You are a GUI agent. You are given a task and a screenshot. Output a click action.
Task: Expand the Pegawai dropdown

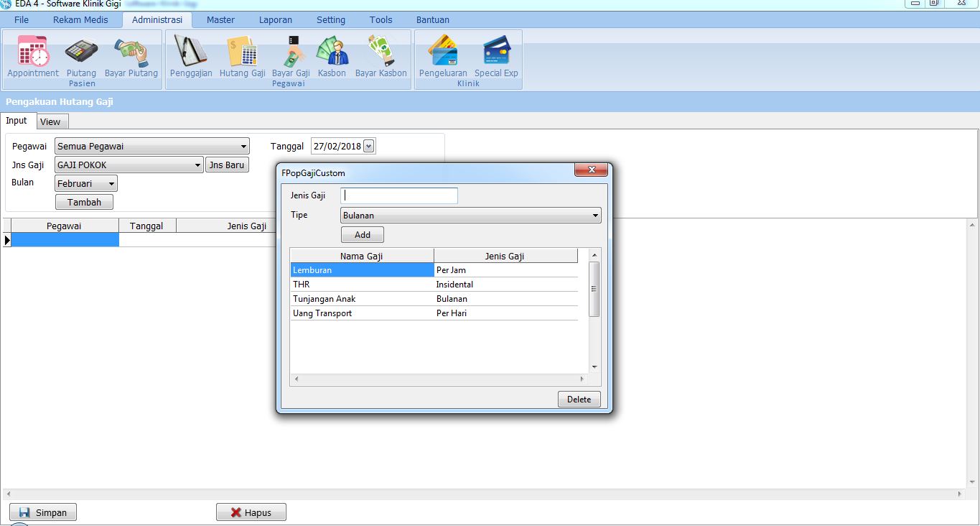(243, 147)
